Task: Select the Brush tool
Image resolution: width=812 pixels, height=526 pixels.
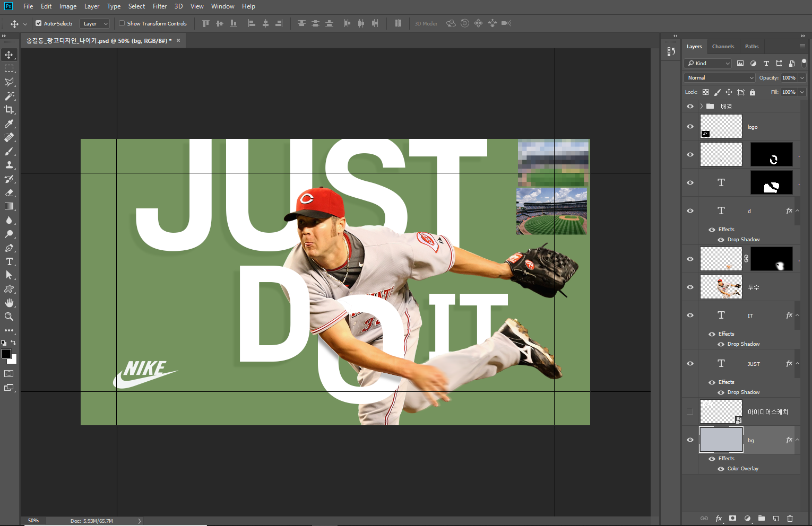Action: coord(9,151)
